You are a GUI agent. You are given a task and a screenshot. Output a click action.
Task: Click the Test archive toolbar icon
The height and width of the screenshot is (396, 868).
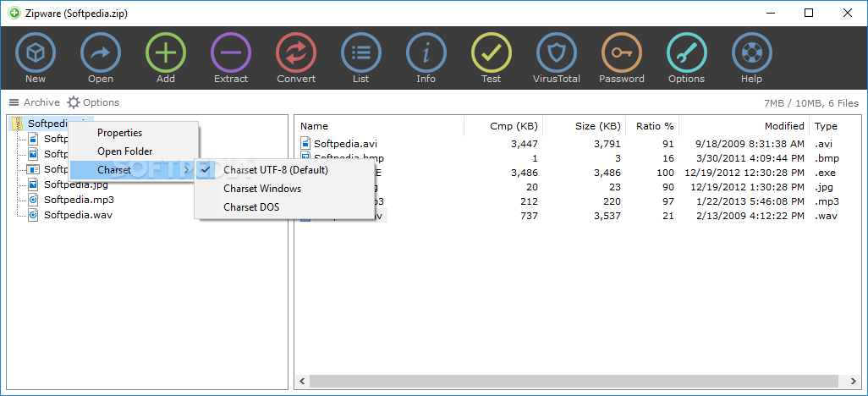click(491, 53)
